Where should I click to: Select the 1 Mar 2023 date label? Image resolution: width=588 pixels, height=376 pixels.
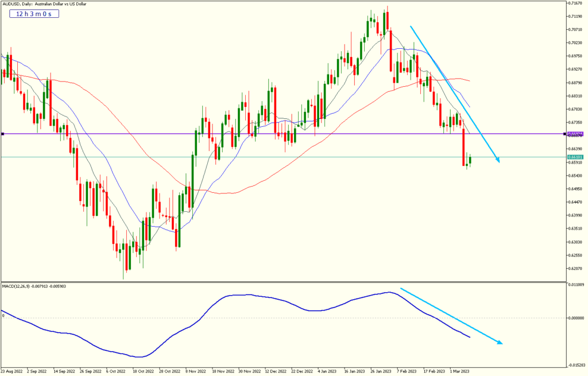tap(461, 371)
